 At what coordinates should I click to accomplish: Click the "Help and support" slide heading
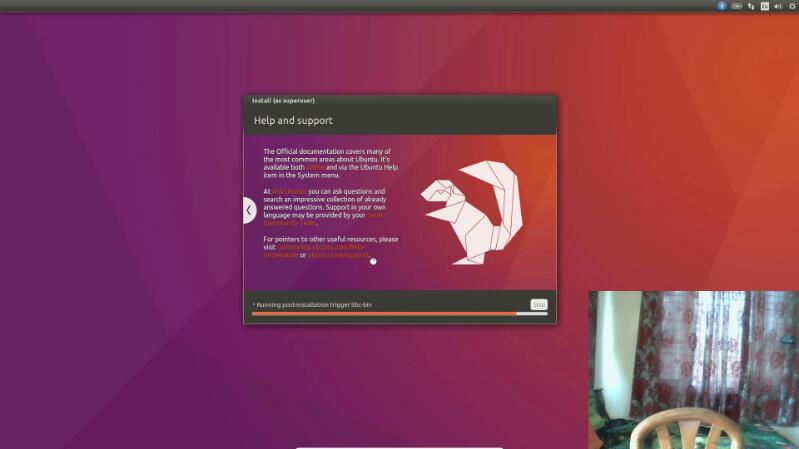point(293,120)
